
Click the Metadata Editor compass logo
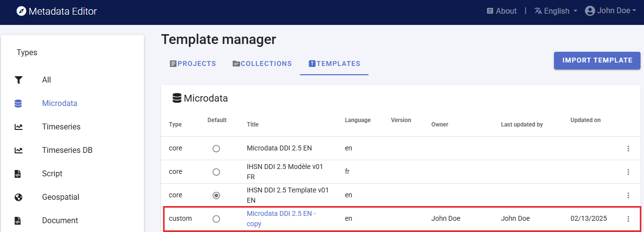click(21, 11)
